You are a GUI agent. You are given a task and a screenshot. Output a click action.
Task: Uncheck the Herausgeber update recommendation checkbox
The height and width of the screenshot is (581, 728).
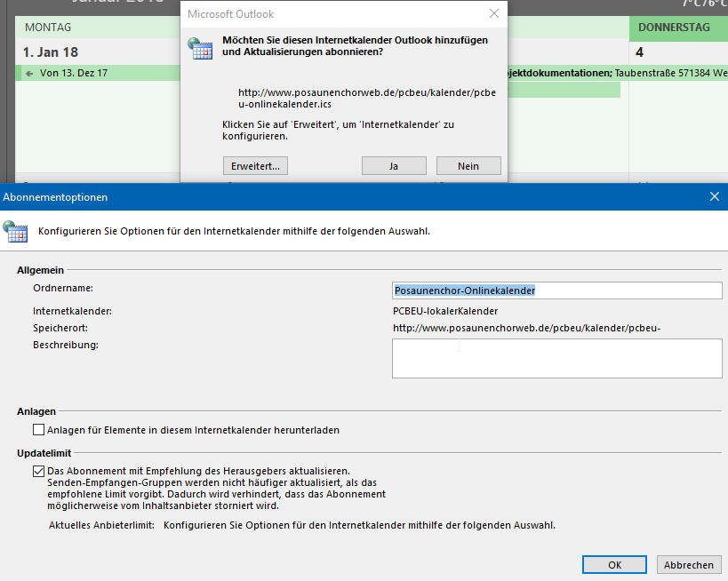point(38,472)
